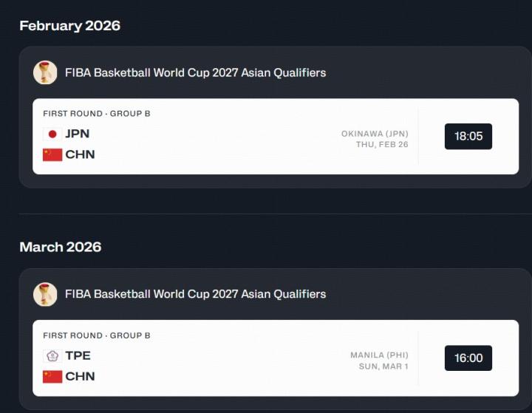The height and width of the screenshot is (413, 532).
Task: Select CHN in the February 26 game
Action: (80, 154)
